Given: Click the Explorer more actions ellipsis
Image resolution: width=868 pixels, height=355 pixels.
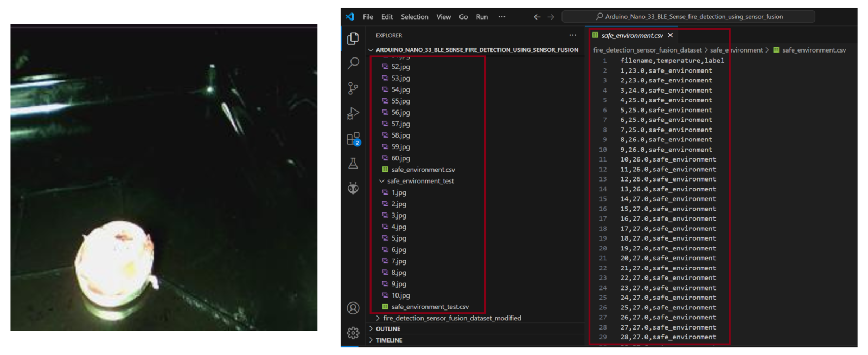Looking at the screenshot, I should pos(573,35).
